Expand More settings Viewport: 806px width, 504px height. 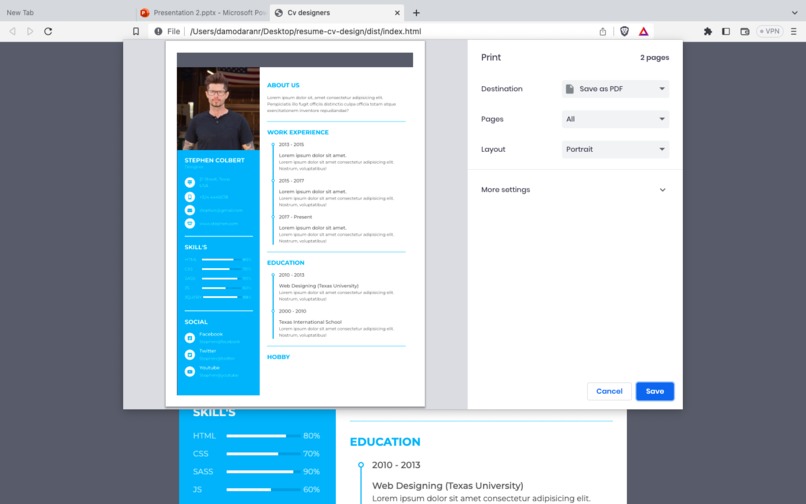(x=575, y=190)
